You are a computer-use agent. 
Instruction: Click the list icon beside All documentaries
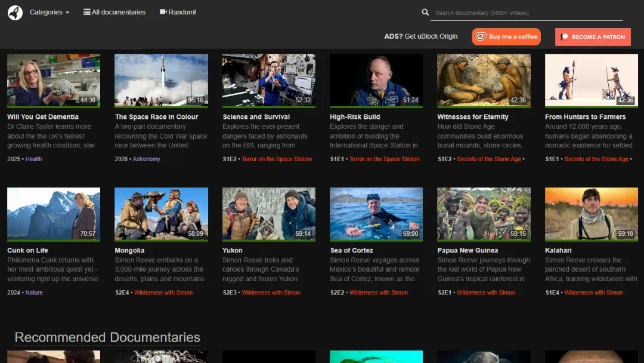(x=86, y=12)
